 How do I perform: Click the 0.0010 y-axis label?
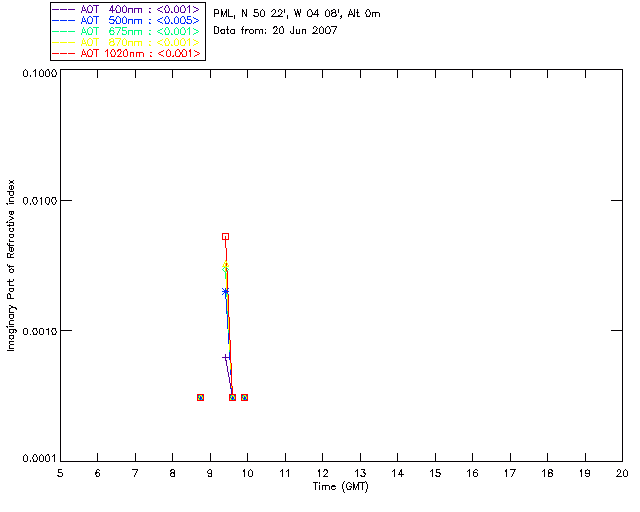(x=39, y=331)
